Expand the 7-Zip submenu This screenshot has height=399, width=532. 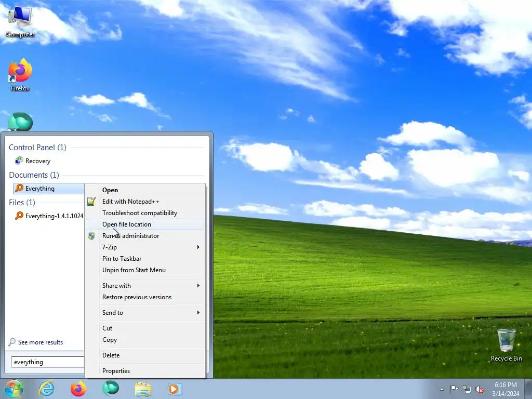(145, 247)
